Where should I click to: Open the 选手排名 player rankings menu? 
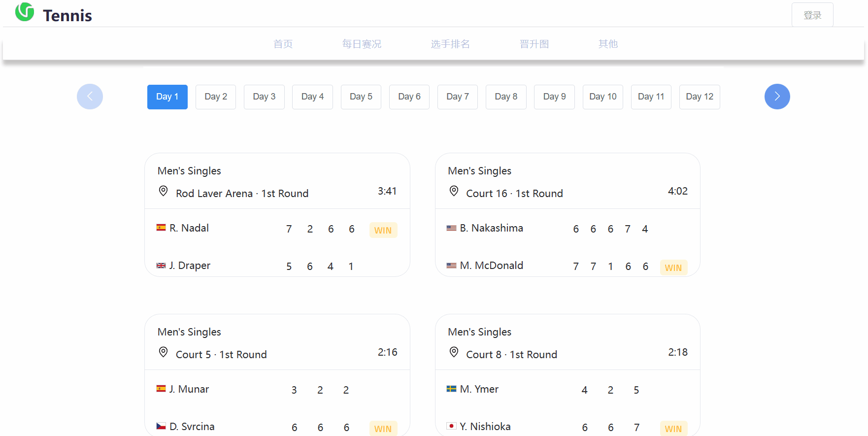tap(451, 44)
